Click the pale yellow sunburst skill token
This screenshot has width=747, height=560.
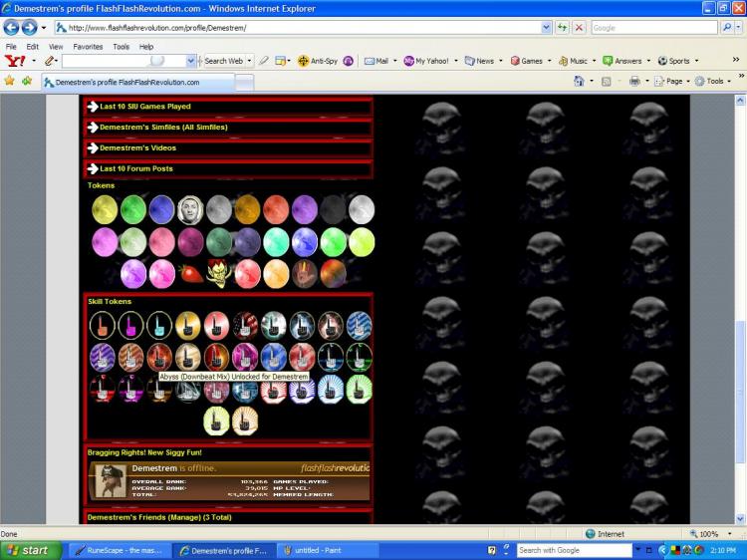216,420
